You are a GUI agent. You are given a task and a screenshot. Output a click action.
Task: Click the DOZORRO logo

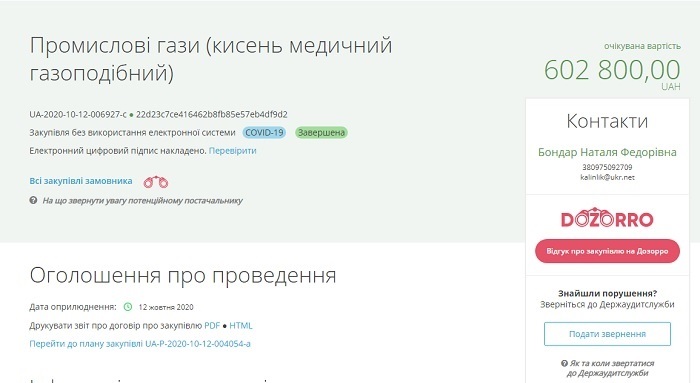607,218
